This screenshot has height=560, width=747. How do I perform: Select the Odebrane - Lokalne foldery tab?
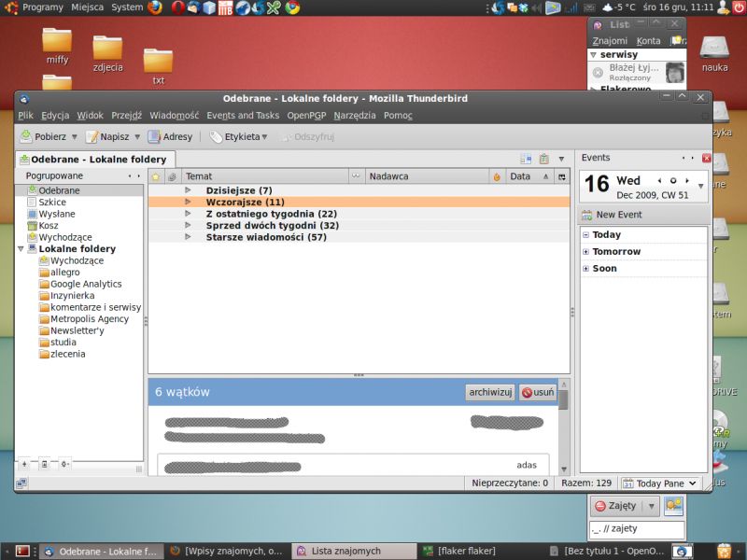pos(94,159)
